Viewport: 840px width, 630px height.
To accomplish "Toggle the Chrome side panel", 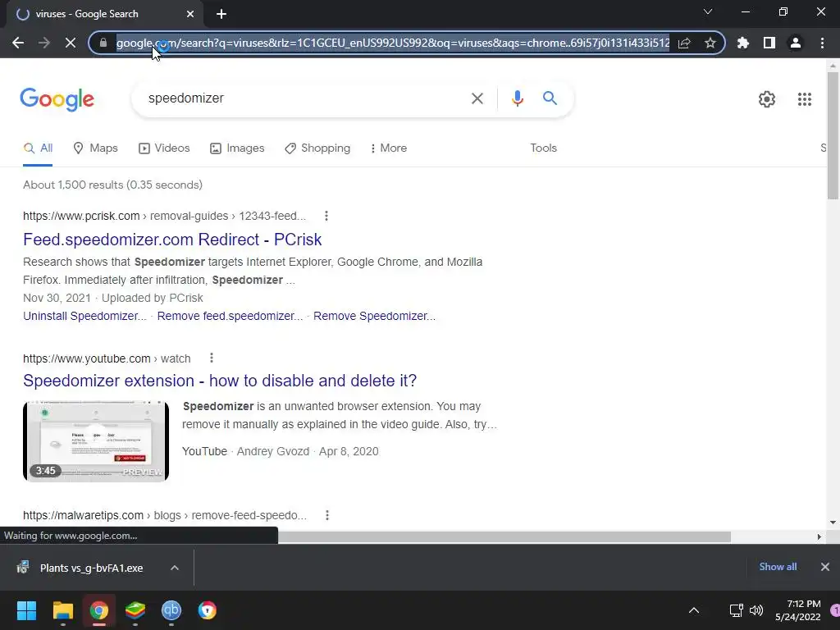I will tap(769, 43).
